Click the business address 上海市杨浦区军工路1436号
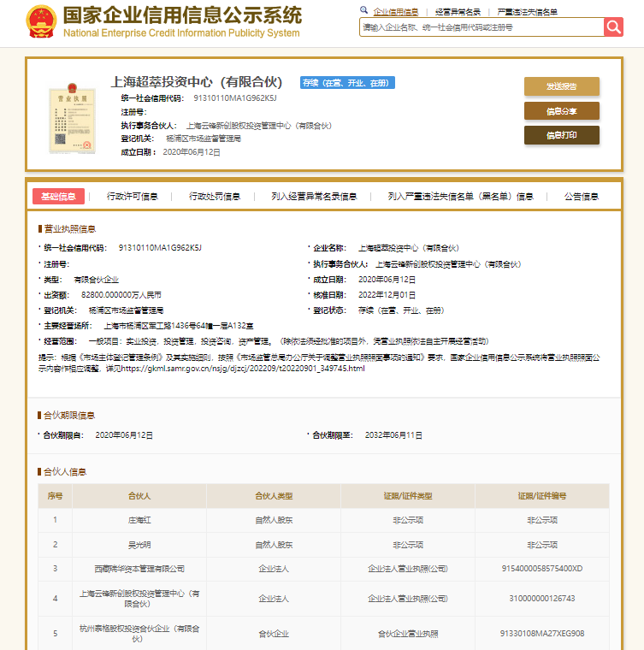Screen dimensions: 644x650 (178, 326)
